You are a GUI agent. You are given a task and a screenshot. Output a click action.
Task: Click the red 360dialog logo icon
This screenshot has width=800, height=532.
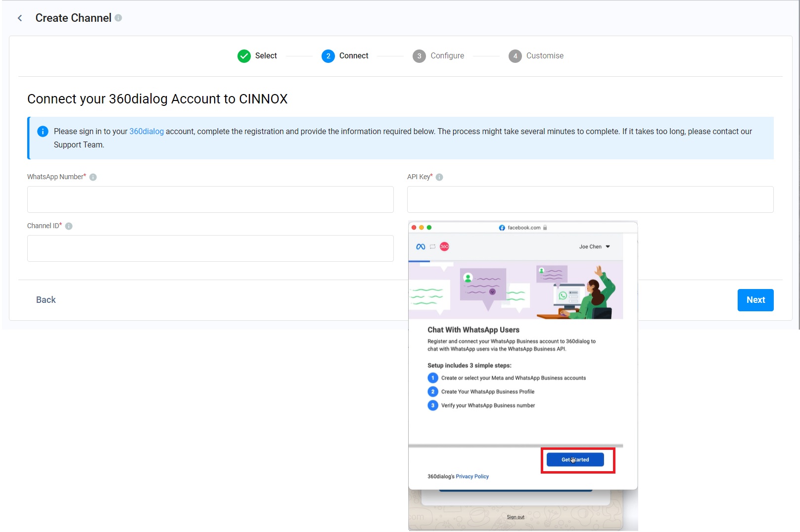444,246
